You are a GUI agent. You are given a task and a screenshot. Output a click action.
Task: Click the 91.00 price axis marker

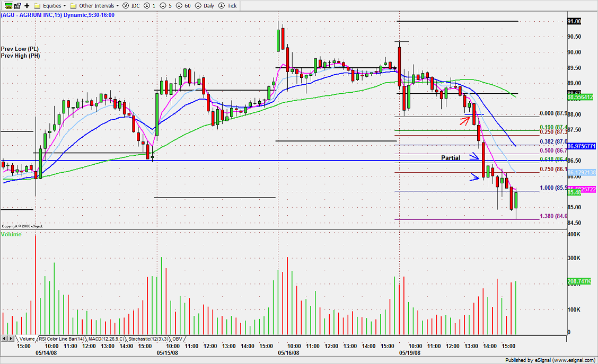(574, 21)
